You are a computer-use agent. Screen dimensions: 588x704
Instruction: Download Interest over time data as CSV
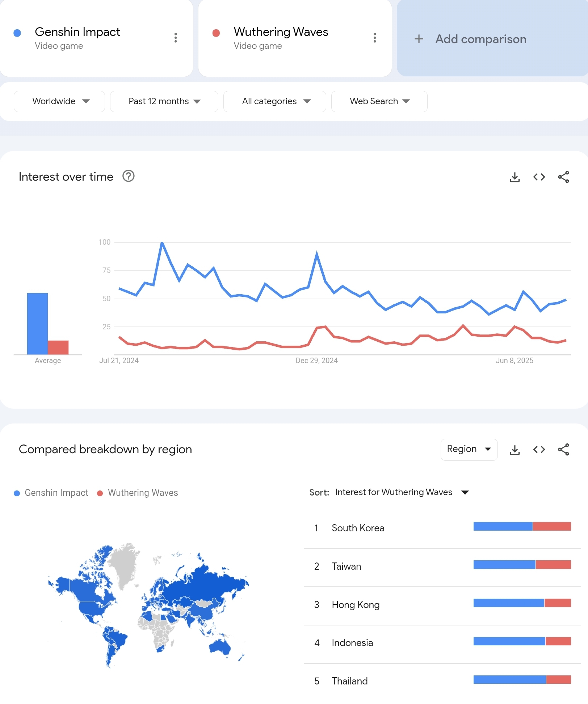514,177
